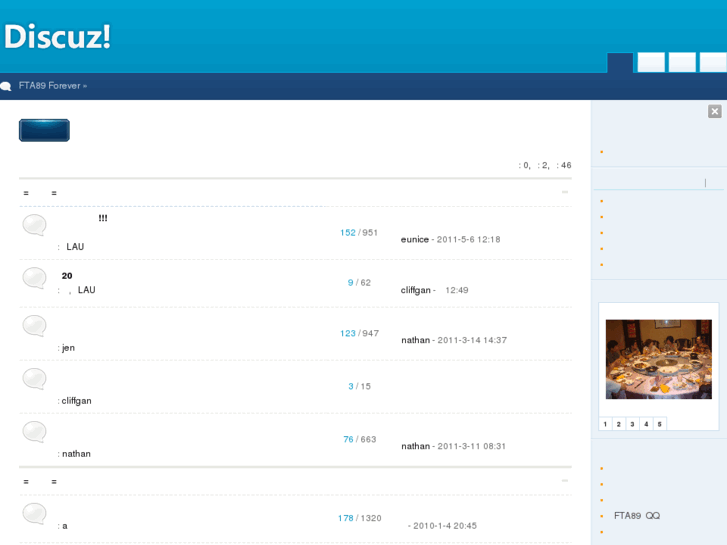
Task: Click forum bubble icon in 178 / 1320 row
Action: coord(34,513)
